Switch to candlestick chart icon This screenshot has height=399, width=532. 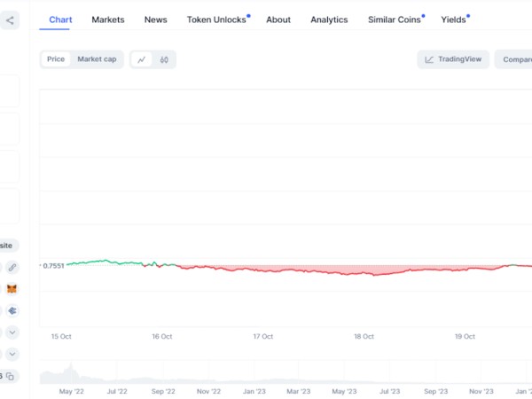pos(164,59)
